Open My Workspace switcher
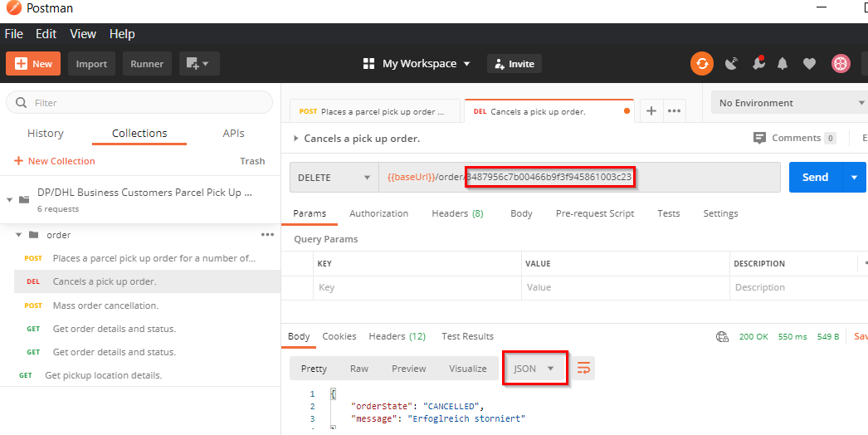 tap(417, 64)
